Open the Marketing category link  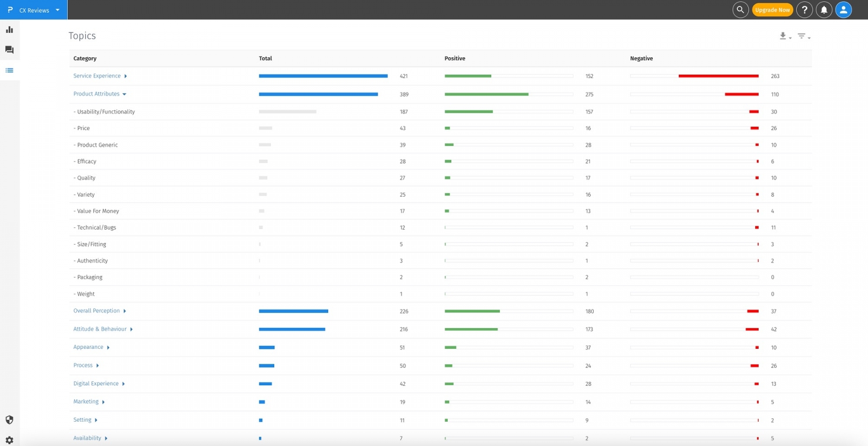pos(86,401)
